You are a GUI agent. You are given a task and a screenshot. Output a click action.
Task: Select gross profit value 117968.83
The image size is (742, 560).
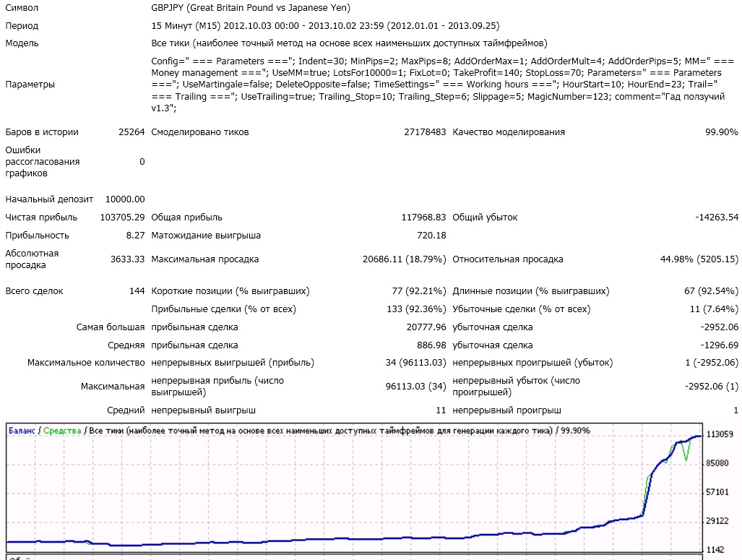[x=423, y=217]
